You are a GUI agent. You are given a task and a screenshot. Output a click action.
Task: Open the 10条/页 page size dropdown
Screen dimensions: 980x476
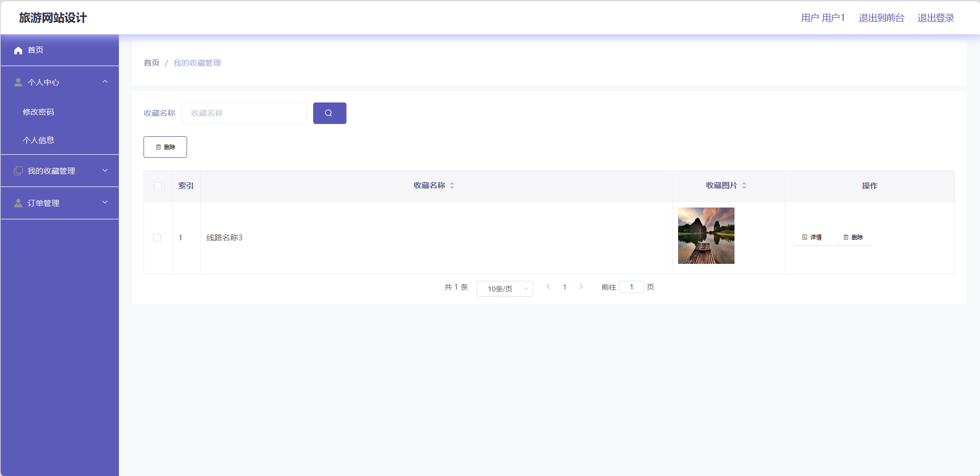click(504, 289)
